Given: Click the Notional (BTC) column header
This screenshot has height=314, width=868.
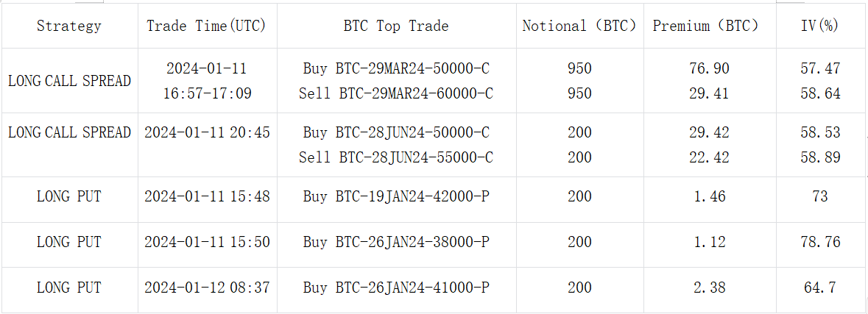Looking at the screenshot, I should pyautogui.click(x=579, y=26).
